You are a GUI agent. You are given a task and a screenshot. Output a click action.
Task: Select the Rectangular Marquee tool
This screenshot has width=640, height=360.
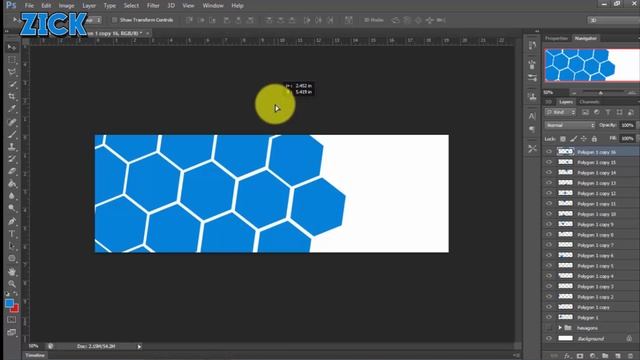[12, 60]
